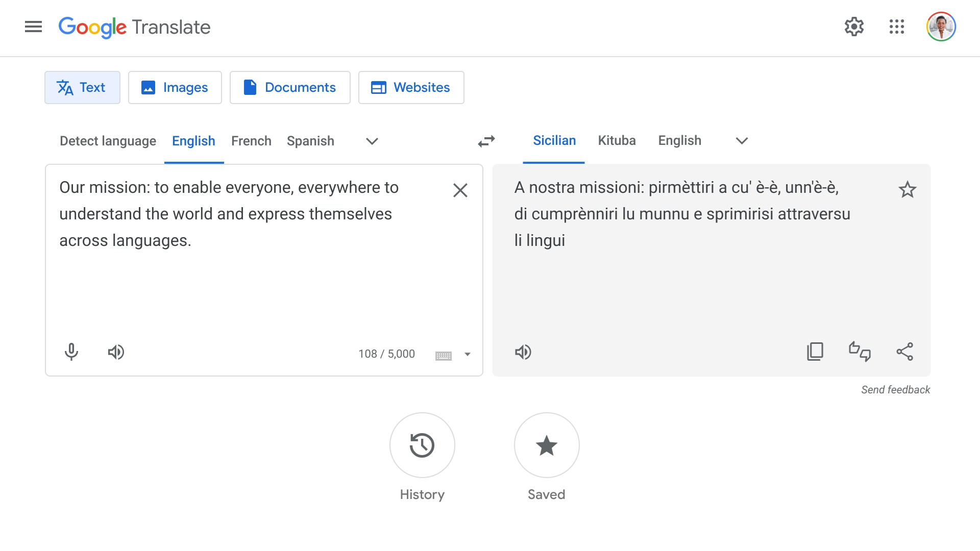Viewport: 980px width, 551px height.
Task: Expand source language dropdown menu
Action: (x=372, y=141)
